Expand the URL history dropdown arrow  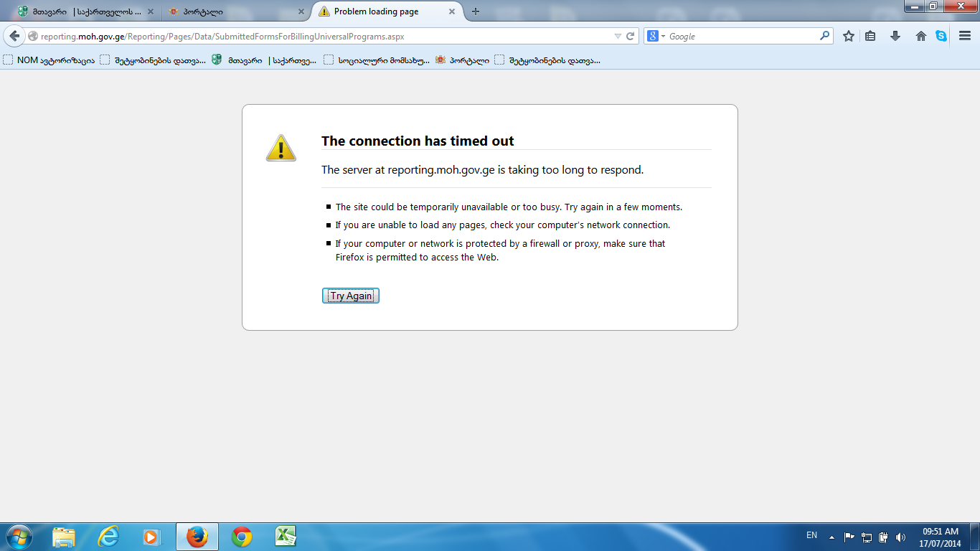tap(618, 36)
